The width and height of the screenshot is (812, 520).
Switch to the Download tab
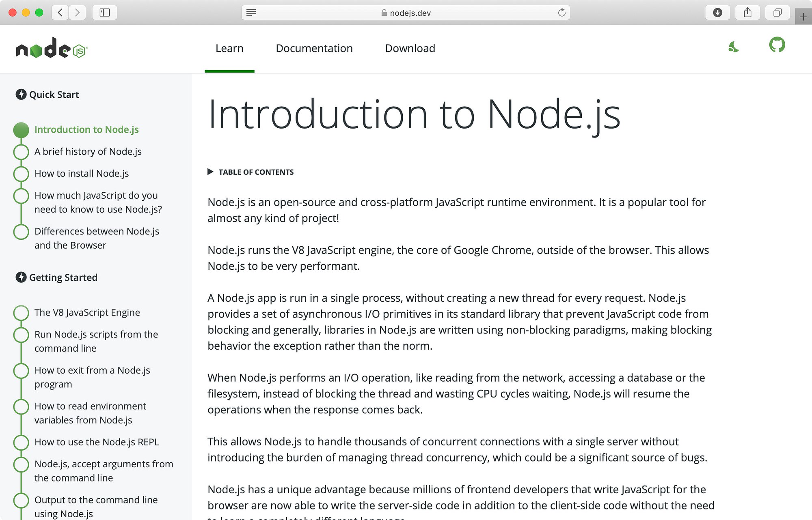click(x=410, y=48)
